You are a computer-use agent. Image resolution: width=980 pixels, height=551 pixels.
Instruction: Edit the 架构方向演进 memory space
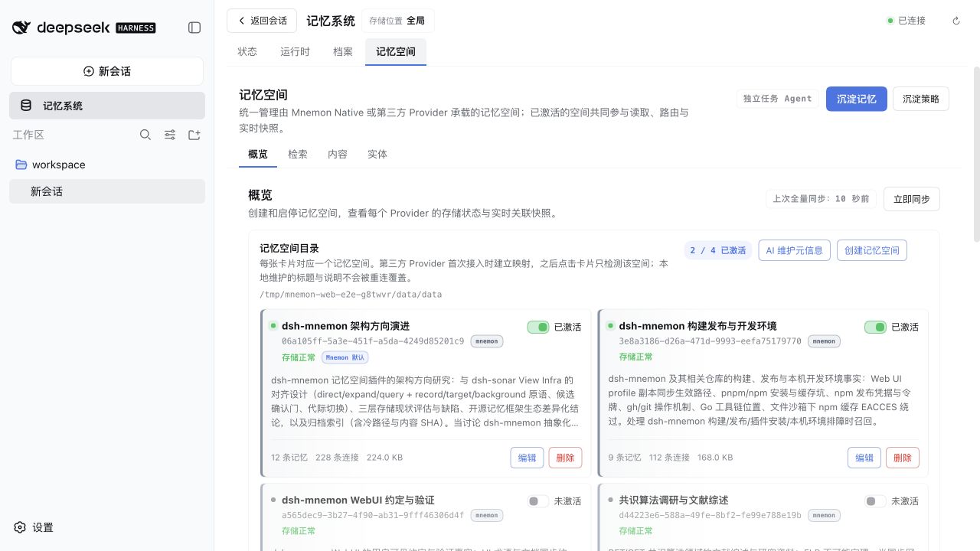(x=527, y=458)
